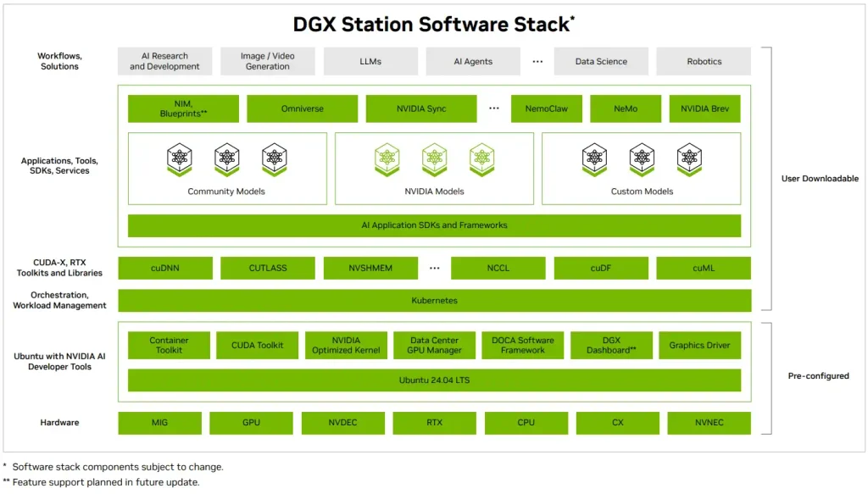Select the cuDNN library box

click(x=165, y=268)
